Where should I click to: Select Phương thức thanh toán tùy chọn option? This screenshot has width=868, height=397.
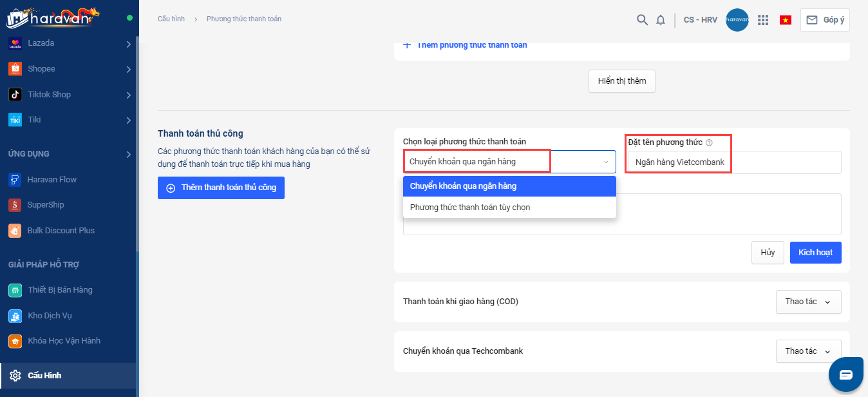point(470,208)
